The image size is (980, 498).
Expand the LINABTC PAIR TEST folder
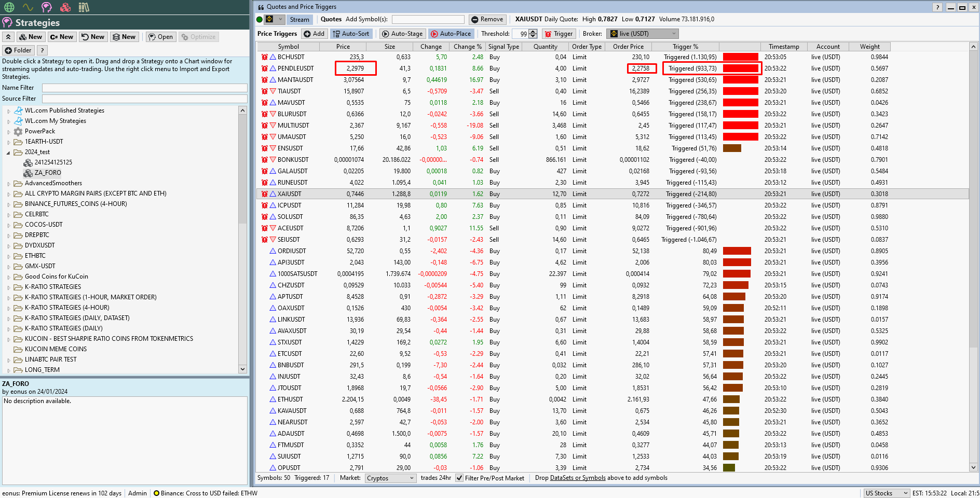pos(8,360)
